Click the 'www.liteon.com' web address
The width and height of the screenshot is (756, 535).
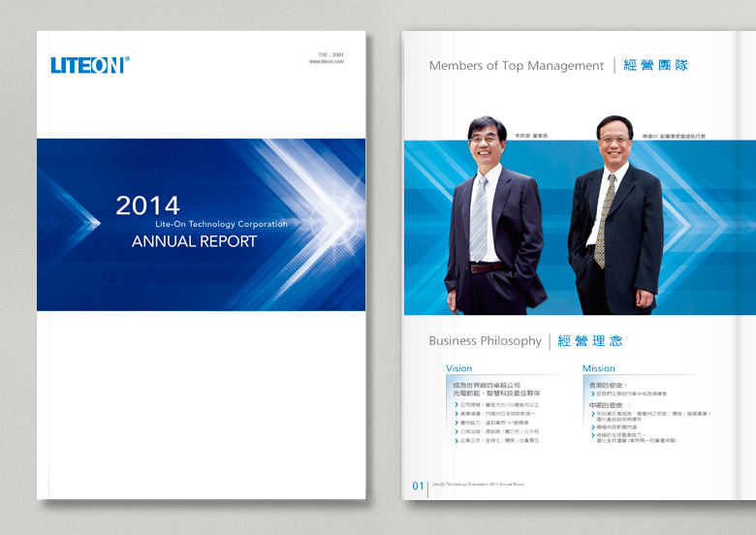[327, 62]
